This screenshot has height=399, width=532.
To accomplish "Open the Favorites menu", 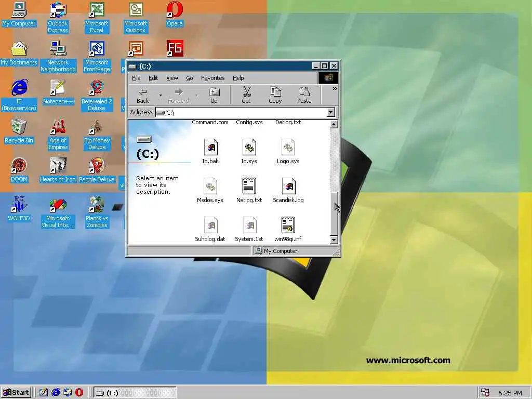I will [212, 78].
